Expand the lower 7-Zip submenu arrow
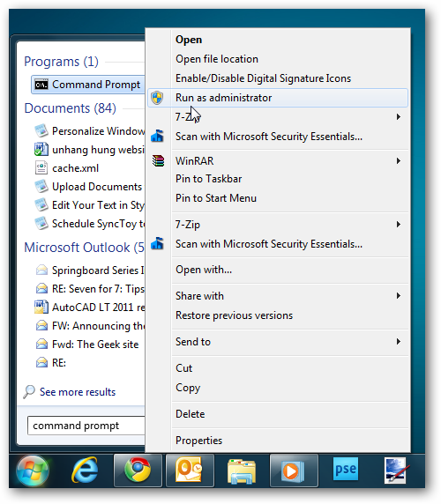 pyautogui.click(x=399, y=224)
